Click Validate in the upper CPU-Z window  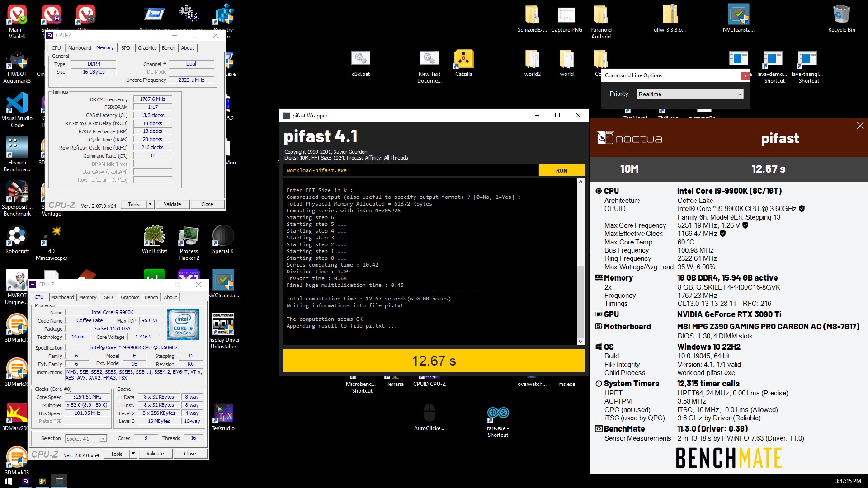[x=172, y=204]
